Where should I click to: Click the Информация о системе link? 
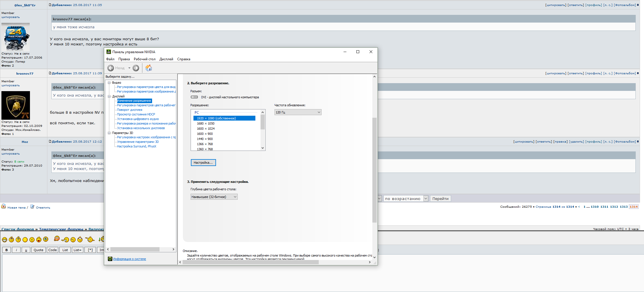point(130,259)
